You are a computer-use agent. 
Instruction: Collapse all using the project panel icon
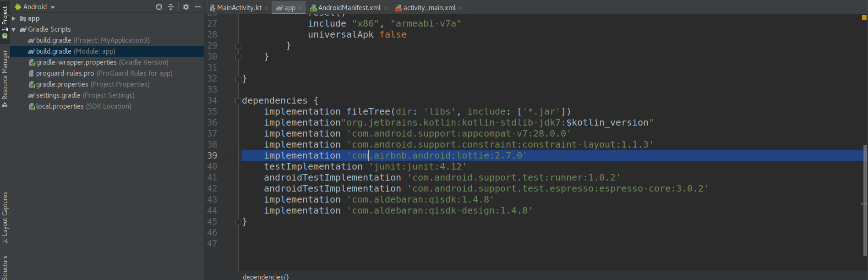point(171,7)
